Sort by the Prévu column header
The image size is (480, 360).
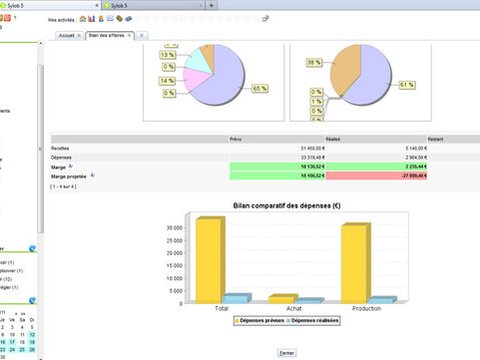277,139
